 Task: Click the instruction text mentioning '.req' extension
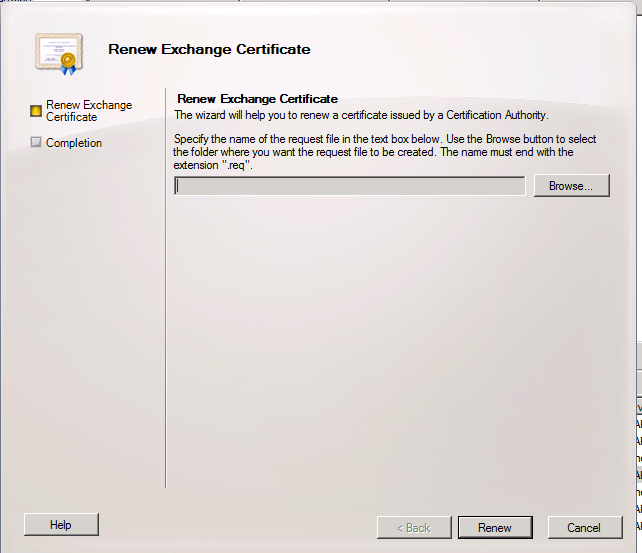click(385, 152)
